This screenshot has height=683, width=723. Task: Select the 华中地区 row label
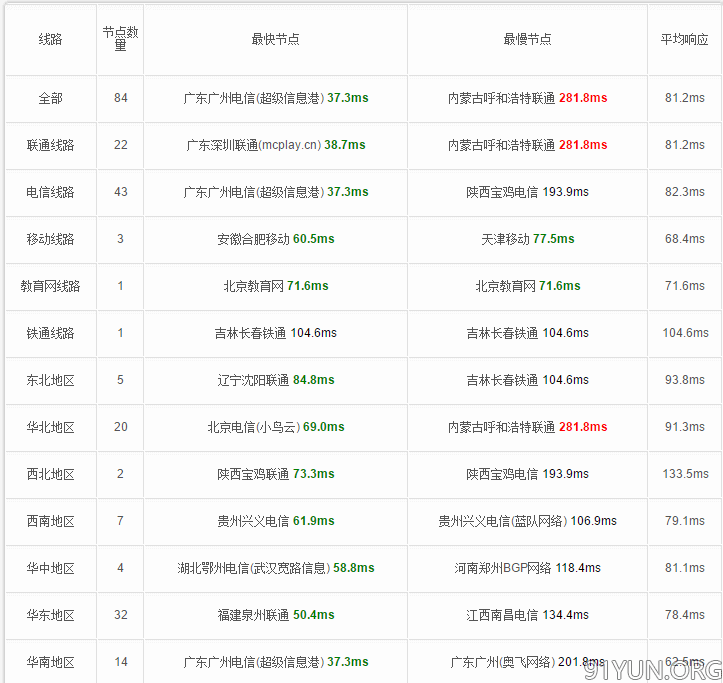click(x=50, y=569)
